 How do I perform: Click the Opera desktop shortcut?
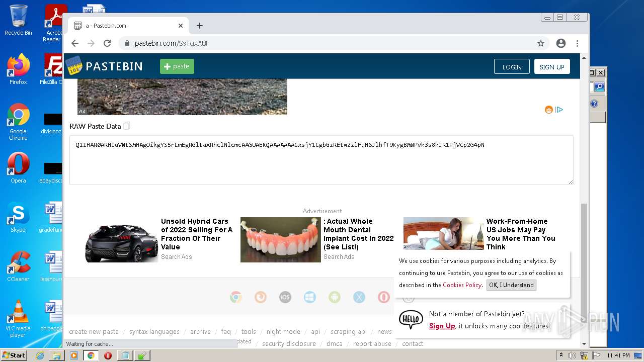click(18, 168)
